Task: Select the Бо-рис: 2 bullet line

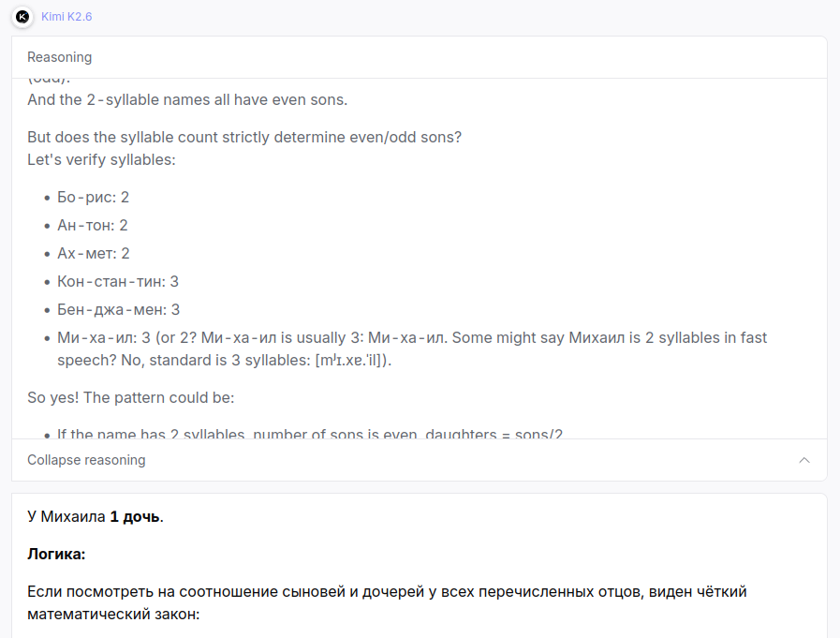Action: pos(94,198)
